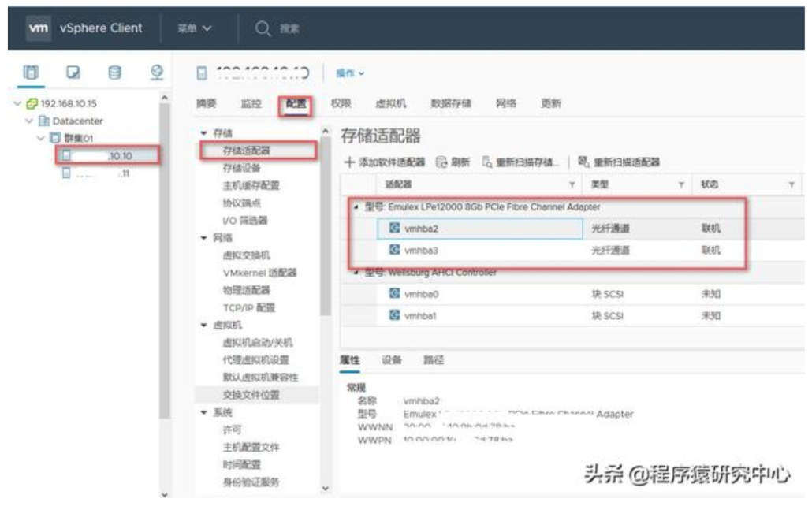Select the vmhba2 adapter row

click(x=572, y=229)
